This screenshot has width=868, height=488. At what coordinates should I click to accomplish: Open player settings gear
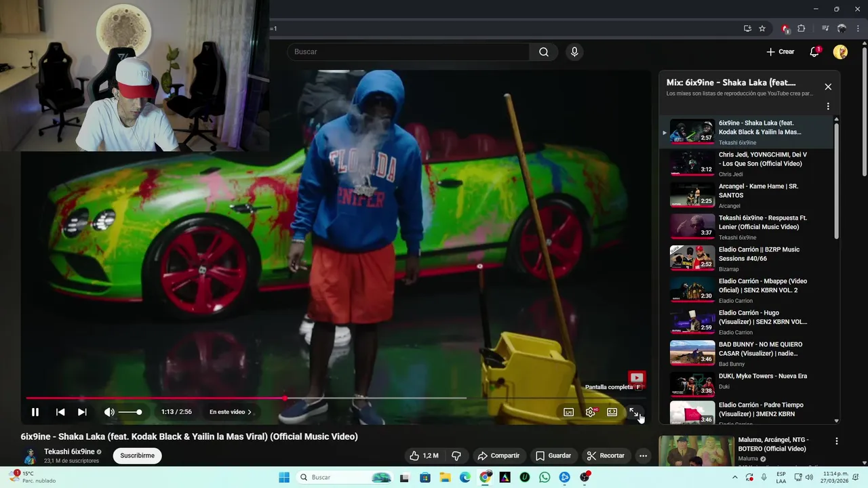[591, 412]
